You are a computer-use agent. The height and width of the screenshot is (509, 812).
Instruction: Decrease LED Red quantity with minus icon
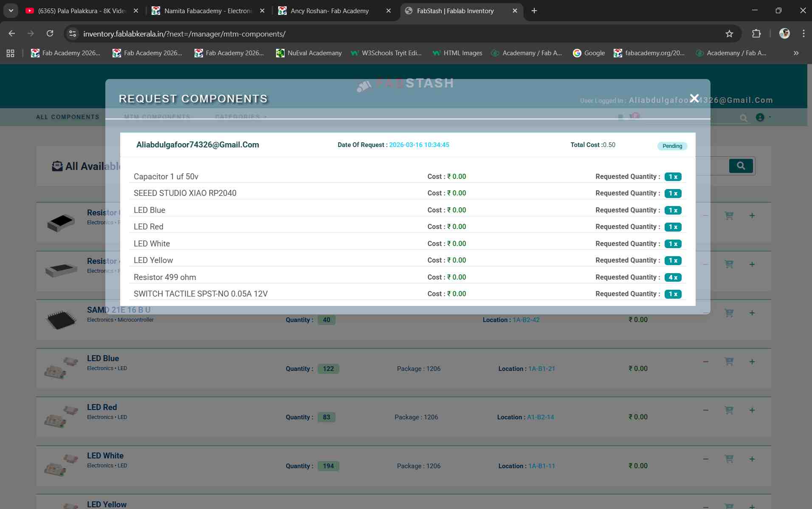coord(706,410)
